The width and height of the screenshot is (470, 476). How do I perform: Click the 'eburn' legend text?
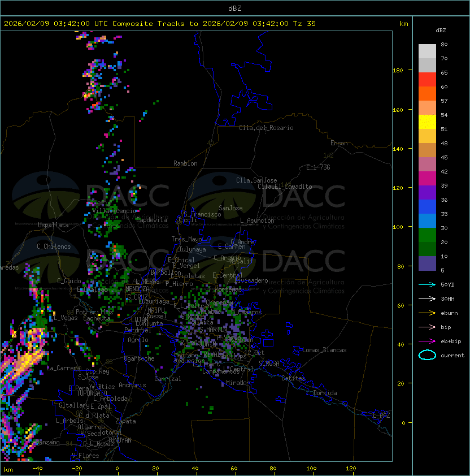click(449, 313)
